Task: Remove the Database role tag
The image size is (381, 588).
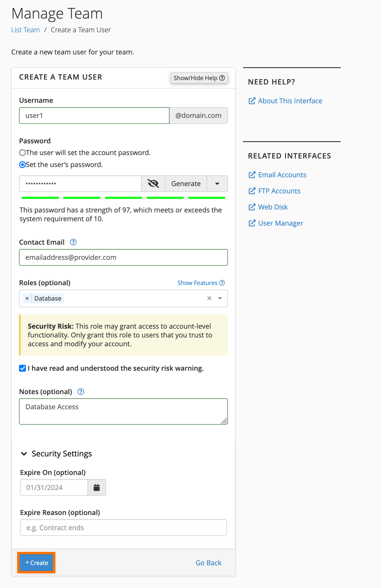Action: coord(27,298)
